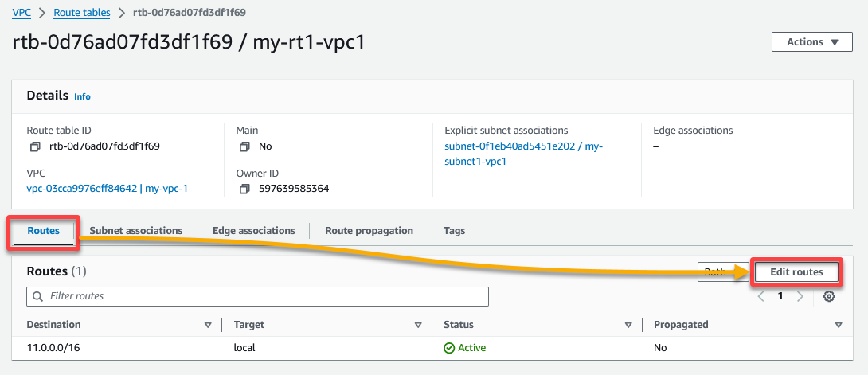This screenshot has width=868, height=375.
Task: Open Route tables breadcrumb link
Action: [82, 12]
